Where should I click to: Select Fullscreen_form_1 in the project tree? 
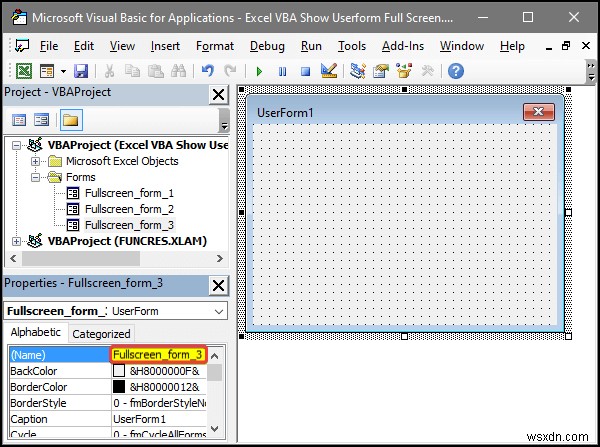pos(129,193)
